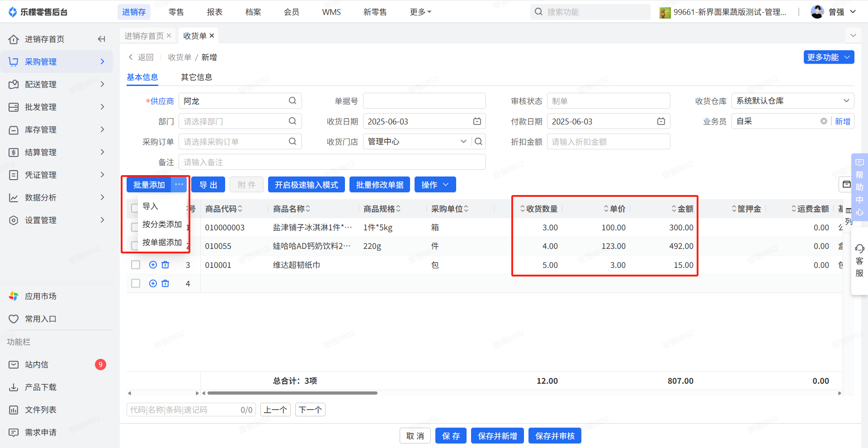Open the WMS top menu
Screen dimensions: 868x448
pos(331,12)
